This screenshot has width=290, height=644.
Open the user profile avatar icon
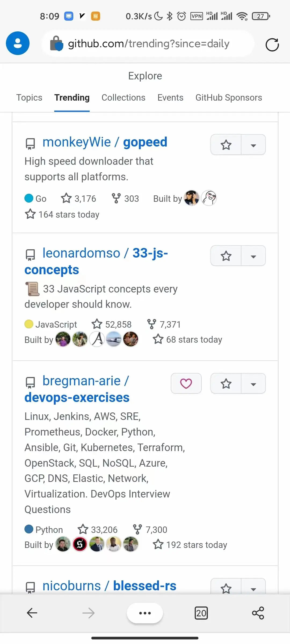(x=17, y=43)
